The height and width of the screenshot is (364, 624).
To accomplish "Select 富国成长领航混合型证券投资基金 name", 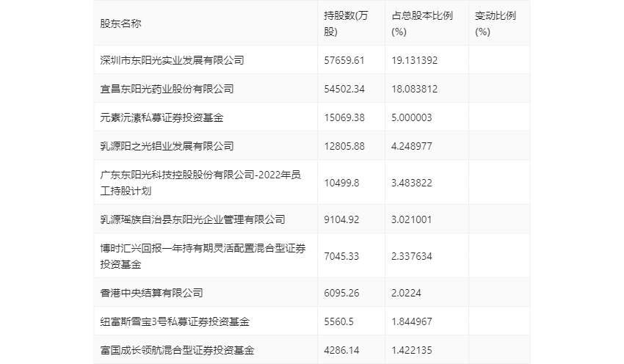I will 177,350.
